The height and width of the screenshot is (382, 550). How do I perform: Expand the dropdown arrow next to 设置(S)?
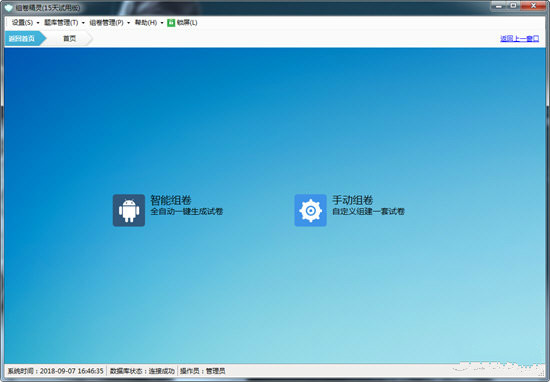pyautogui.click(x=38, y=23)
